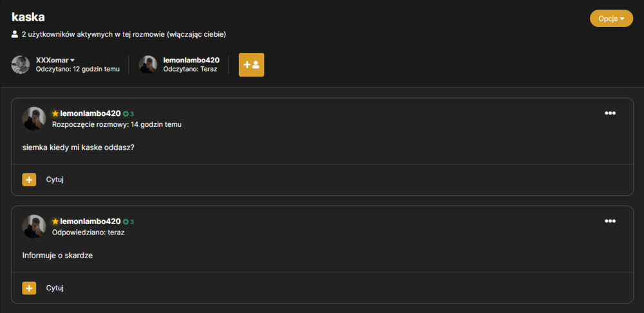This screenshot has height=313, width=644.
Task: Click lemonlambo420 avatar in second message
Action: click(34, 226)
